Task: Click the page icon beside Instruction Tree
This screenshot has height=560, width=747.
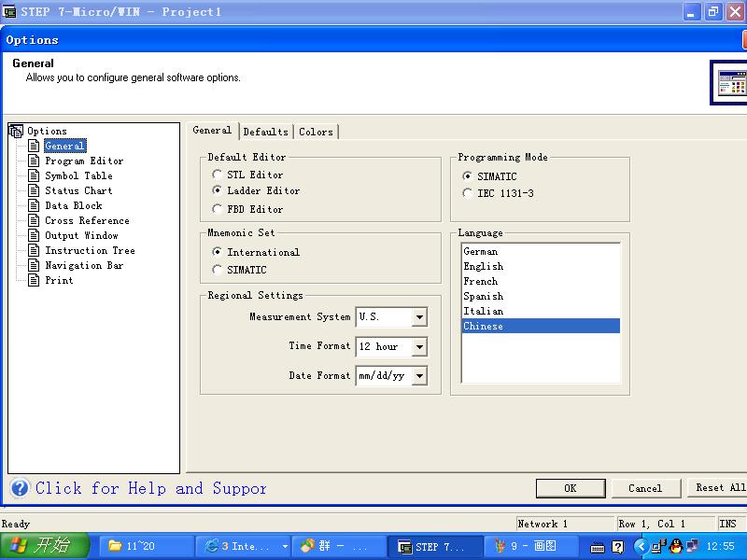Action: pos(34,250)
